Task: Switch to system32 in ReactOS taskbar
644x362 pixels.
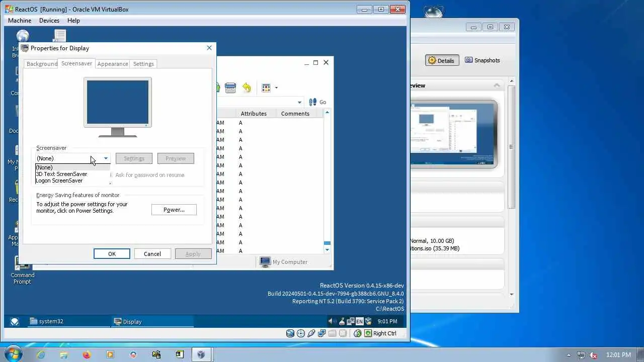Action: pyautogui.click(x=68, y=321)
